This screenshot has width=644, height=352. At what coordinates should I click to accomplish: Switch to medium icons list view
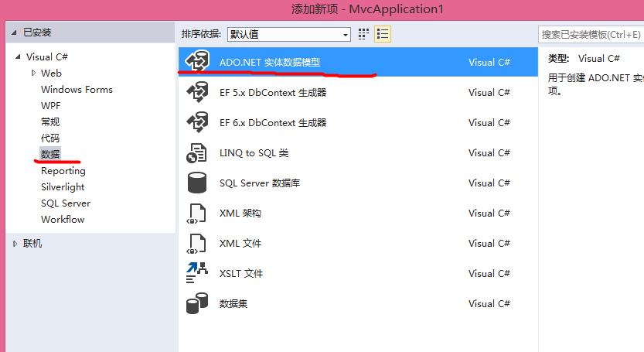[x=382, y=34]
